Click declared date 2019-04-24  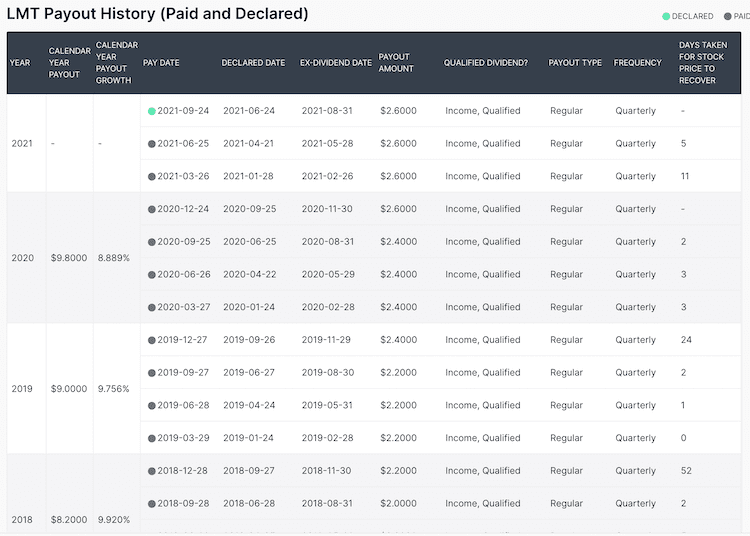[x=249, y=405]
